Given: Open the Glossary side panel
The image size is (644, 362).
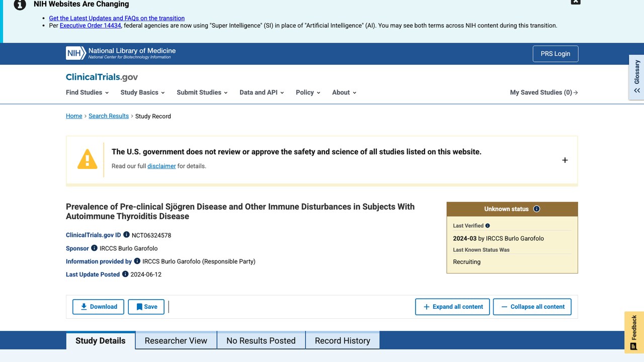Looking at the screenshot, I should point(636,77).
